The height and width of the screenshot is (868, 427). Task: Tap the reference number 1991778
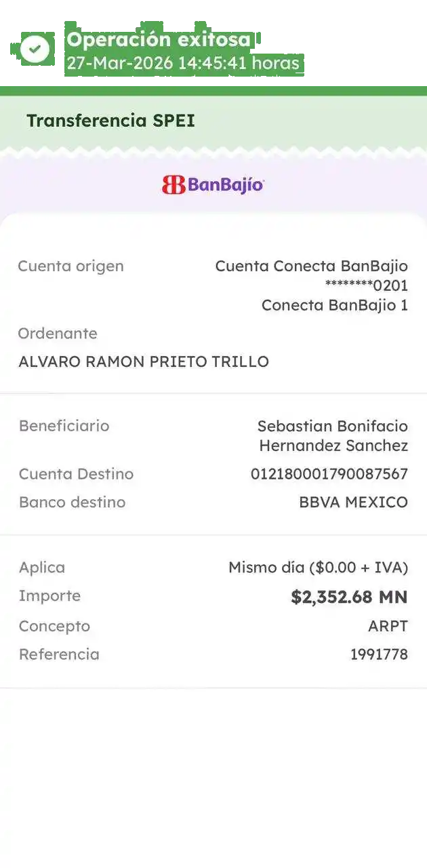coord(379,654)
